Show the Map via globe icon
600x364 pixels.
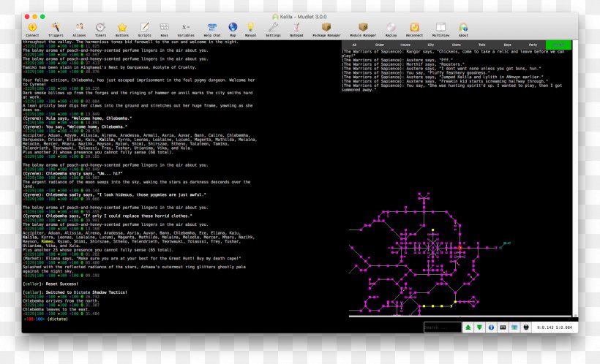233,29
